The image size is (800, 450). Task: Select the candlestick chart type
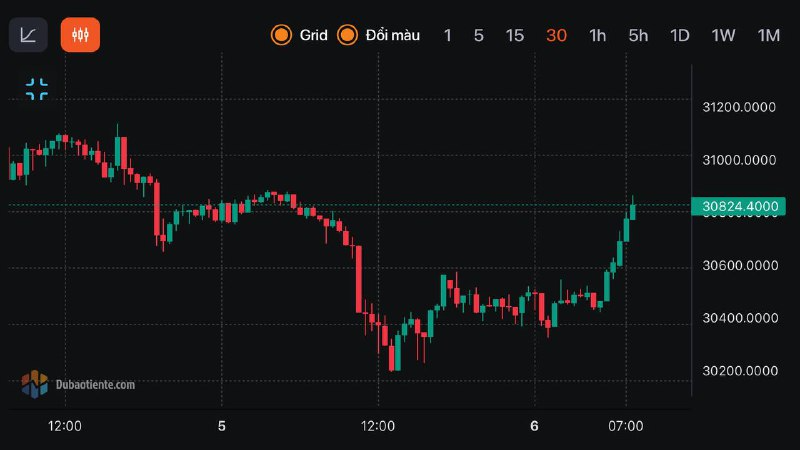80,35
